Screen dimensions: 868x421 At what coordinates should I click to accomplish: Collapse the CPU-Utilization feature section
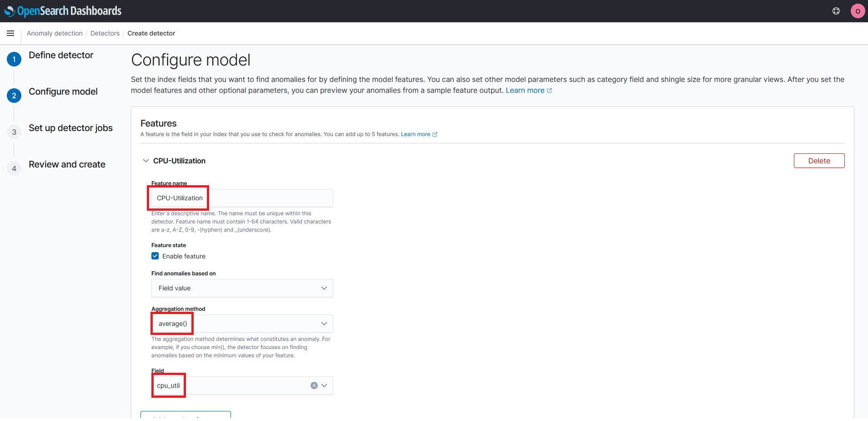click(x=146, y=161)
